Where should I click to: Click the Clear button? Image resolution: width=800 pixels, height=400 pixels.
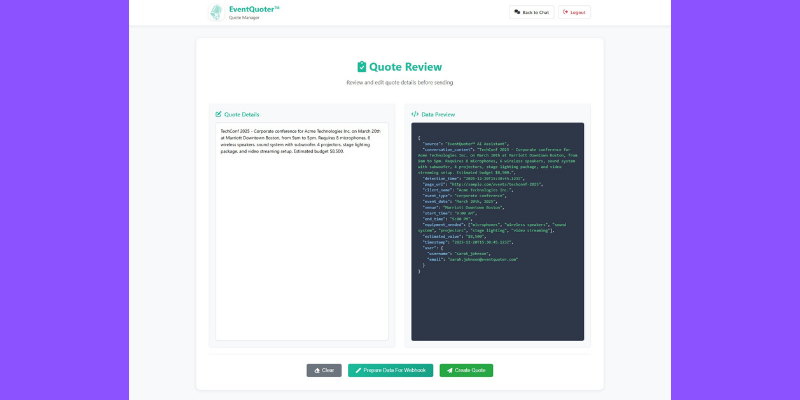tap(324, 370)
